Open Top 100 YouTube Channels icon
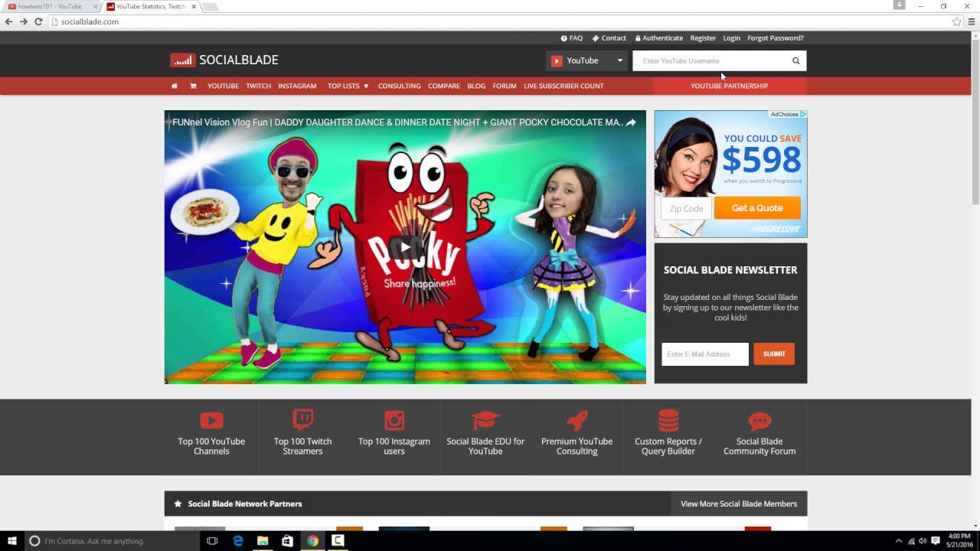Image resolution: width=980 pixels, height=551 pixels. pyautogui.click(x=211, y=420)
